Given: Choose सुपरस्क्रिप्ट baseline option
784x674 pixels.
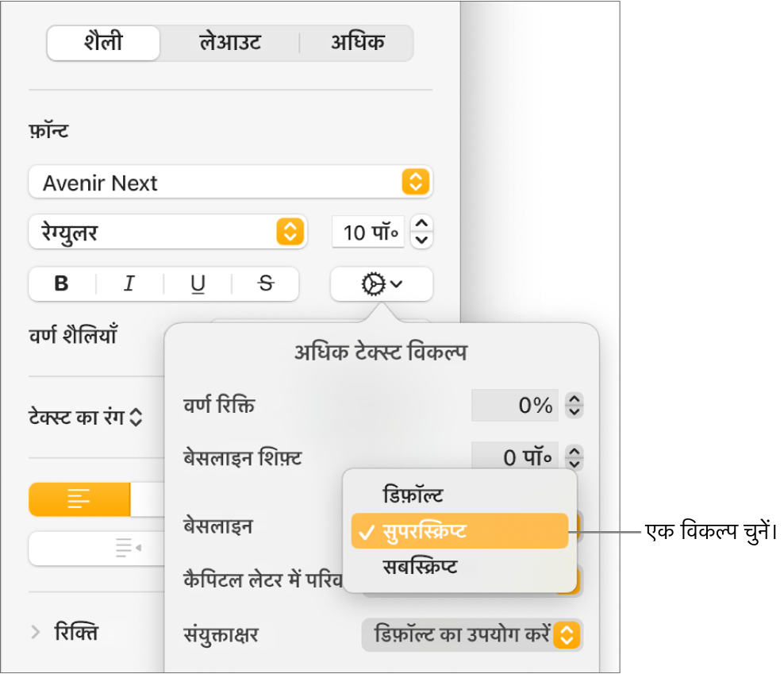Looking at the screenshot, I should coord(460,531).
